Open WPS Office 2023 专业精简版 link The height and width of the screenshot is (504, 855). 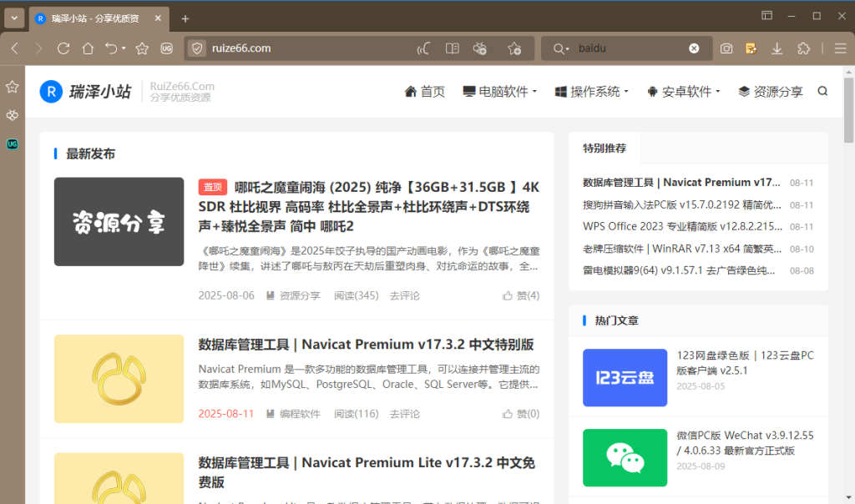[x=682, y=226]
